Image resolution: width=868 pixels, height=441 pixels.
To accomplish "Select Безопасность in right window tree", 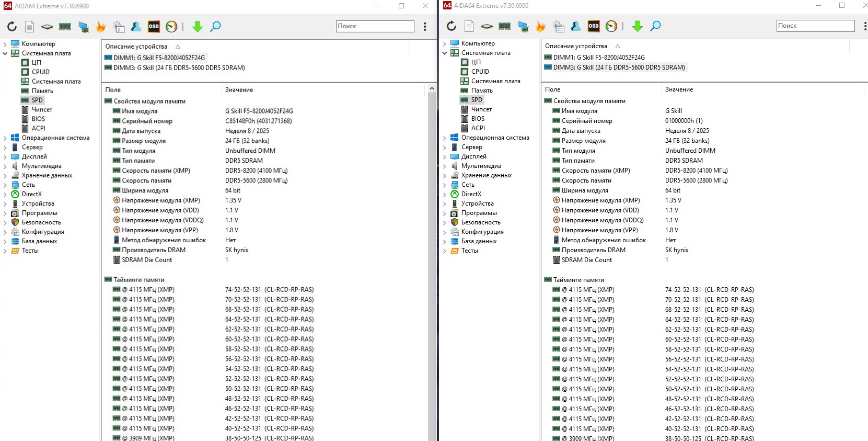I will 481,222.
